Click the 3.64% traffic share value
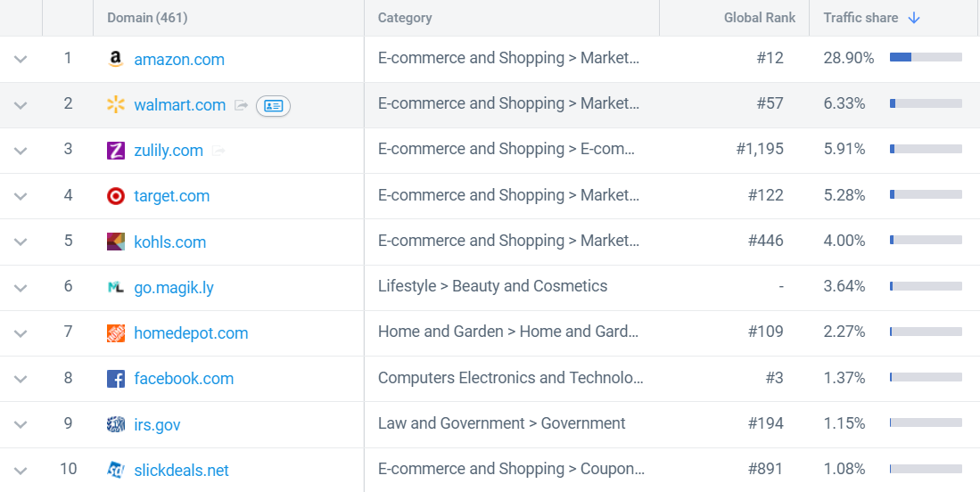 (x=844, y=286)
